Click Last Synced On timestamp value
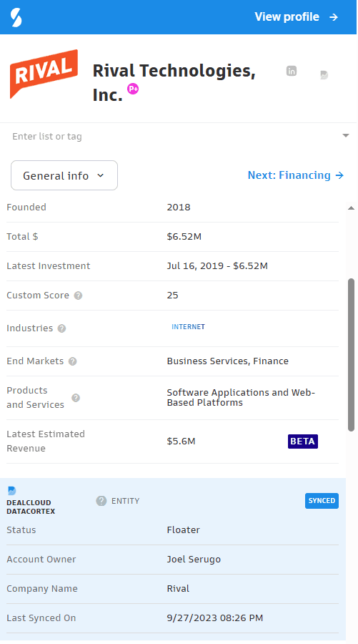 point(215,618)
